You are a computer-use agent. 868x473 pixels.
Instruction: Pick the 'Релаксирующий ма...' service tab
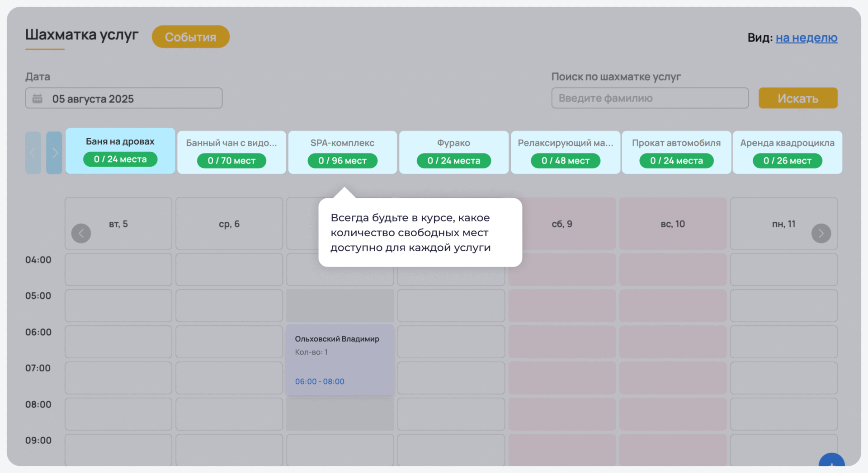pos(565,152)
